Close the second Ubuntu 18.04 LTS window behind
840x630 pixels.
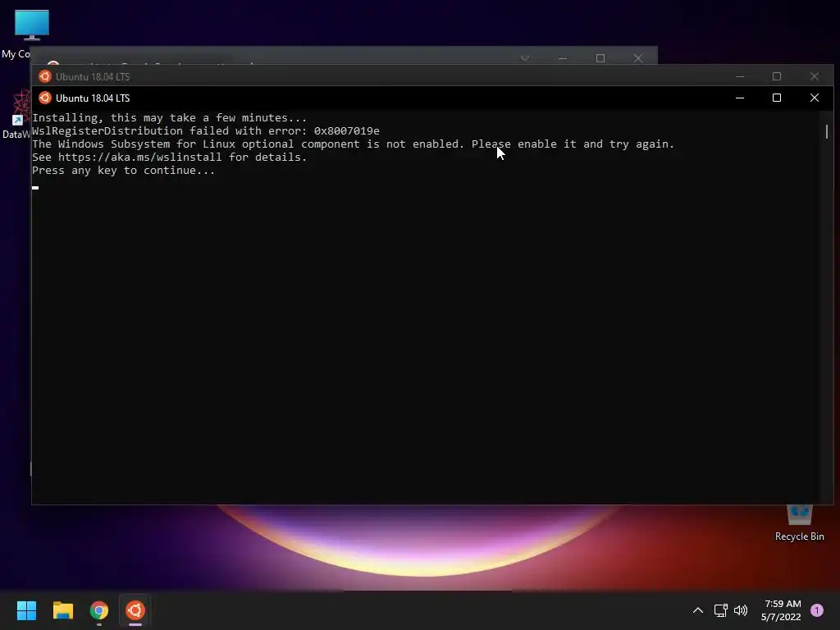coord(815,76)
